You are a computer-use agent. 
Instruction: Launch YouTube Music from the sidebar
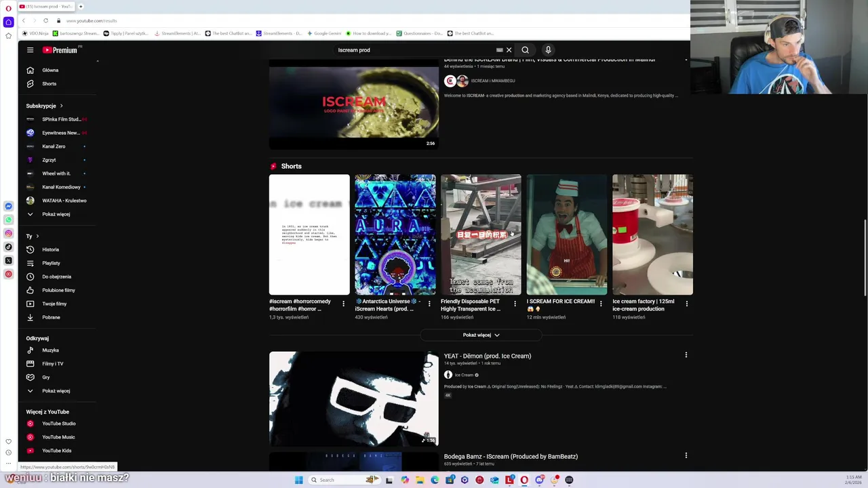58,437
